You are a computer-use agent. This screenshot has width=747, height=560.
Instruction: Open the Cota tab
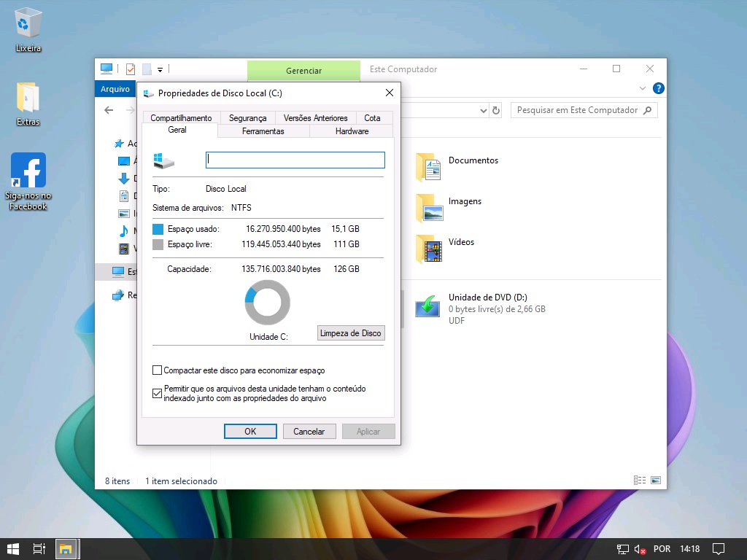point(372,117)
